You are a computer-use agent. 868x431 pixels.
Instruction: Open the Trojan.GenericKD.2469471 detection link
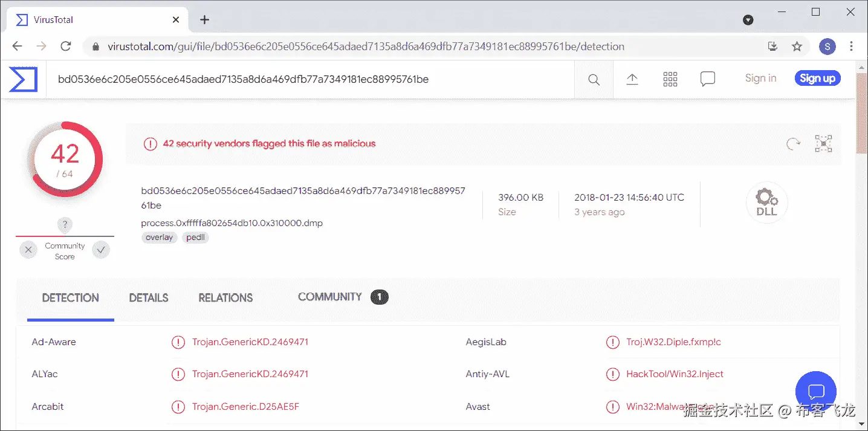coord(250,342)
